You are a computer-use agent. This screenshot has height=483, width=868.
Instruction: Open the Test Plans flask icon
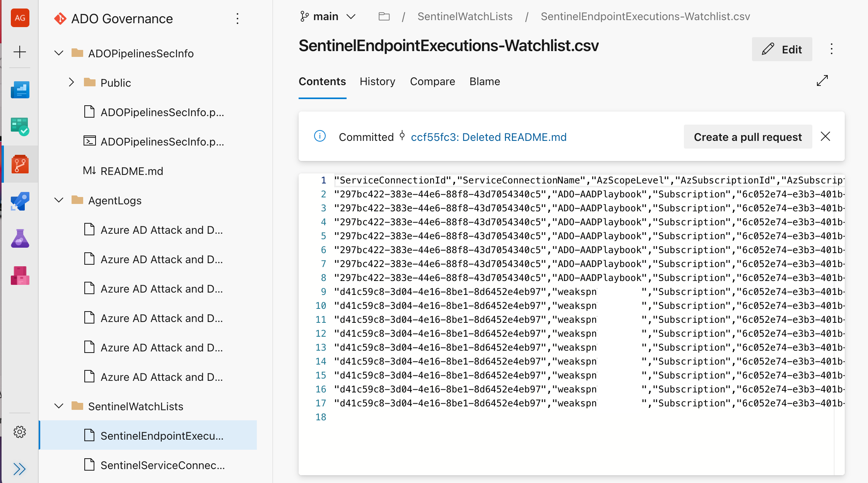click(x=20, y=238)
